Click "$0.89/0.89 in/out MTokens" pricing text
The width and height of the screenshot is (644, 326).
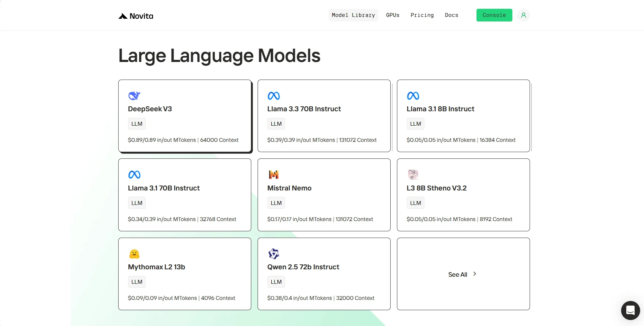pyautogui.click(x=162, y=140)
